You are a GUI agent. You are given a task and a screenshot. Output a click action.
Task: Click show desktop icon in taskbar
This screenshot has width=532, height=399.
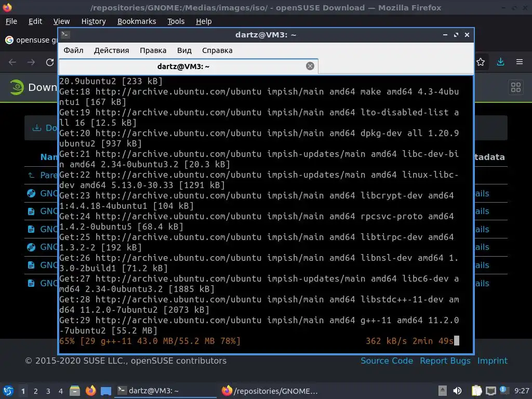pos(106,391)
